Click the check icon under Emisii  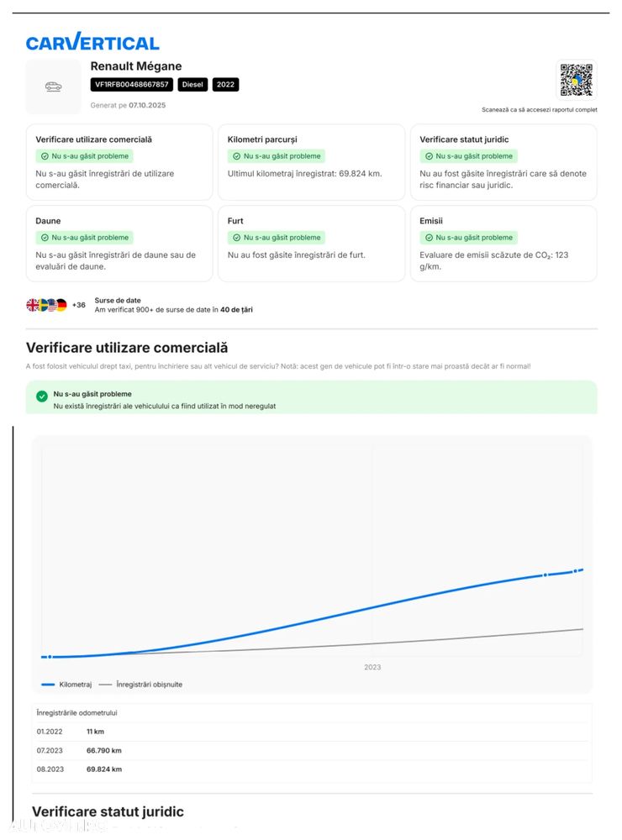[429, 238]
